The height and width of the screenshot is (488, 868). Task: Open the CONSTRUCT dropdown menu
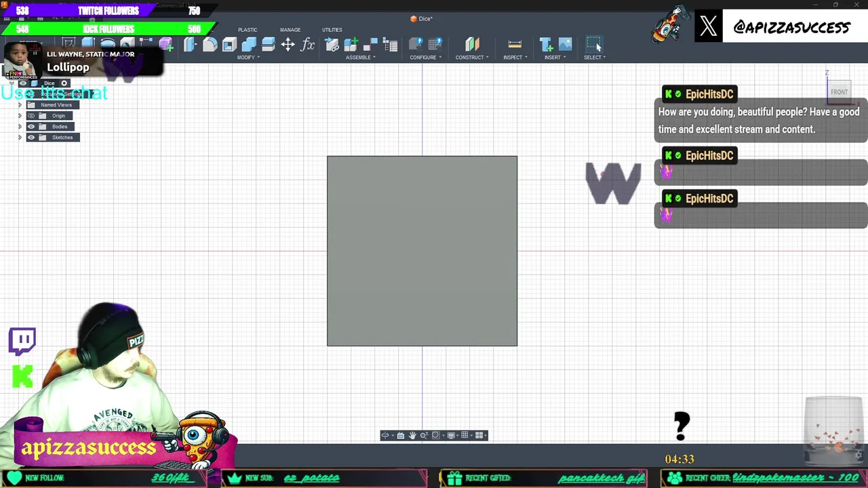472,58
